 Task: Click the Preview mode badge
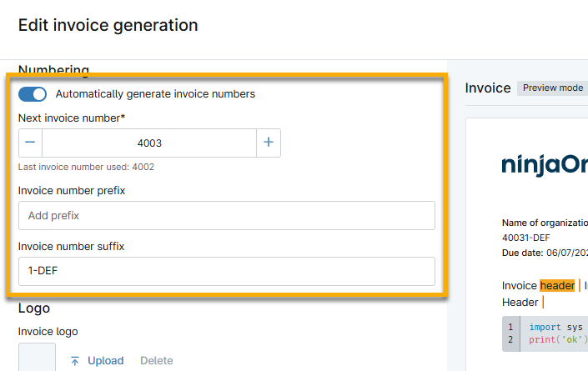coord(553,88)
